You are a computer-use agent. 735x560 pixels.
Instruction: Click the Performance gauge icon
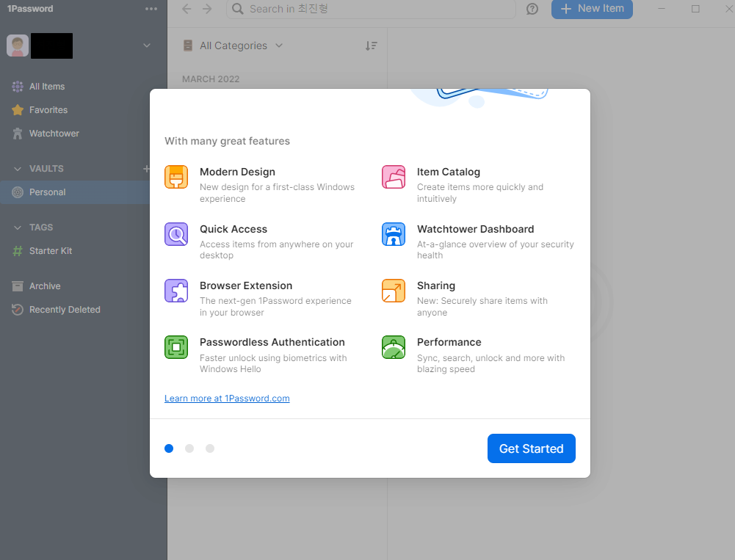[394, 347]
